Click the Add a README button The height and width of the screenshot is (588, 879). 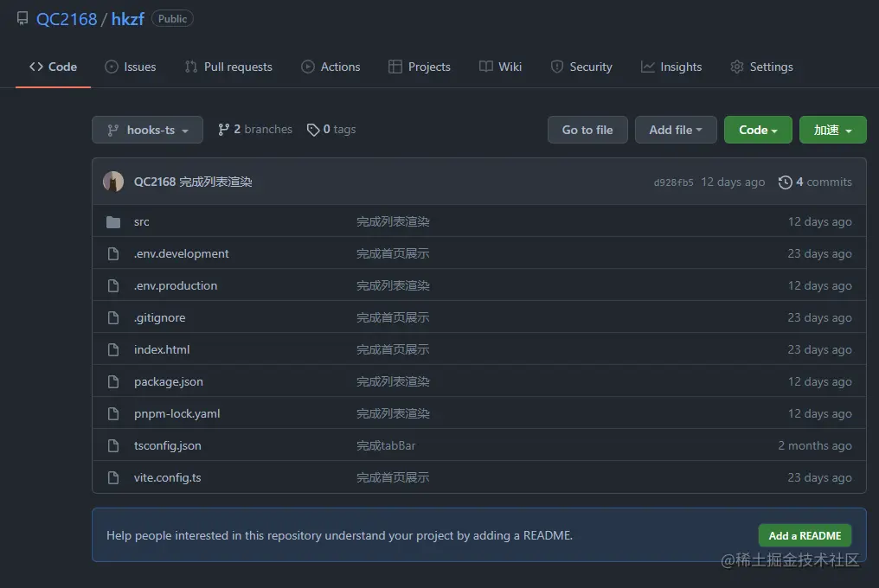[x=805, y=536]
